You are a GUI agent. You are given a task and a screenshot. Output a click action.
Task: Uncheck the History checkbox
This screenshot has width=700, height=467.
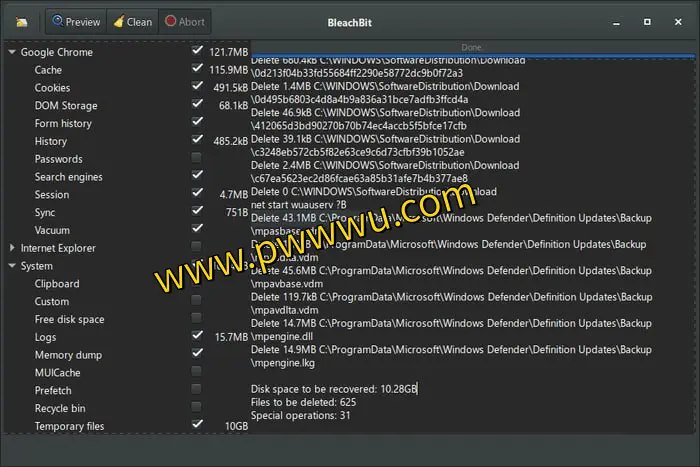click(197, 139)
